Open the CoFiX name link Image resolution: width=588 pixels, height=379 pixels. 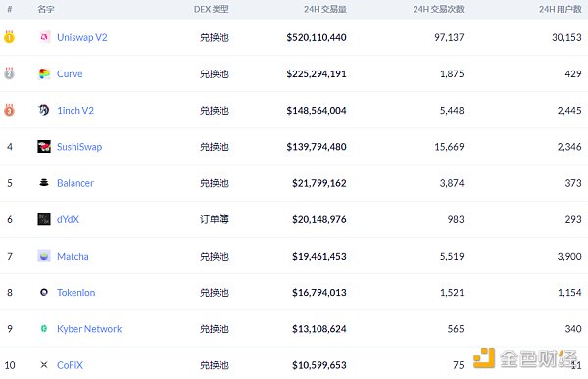tap(70, 365)
